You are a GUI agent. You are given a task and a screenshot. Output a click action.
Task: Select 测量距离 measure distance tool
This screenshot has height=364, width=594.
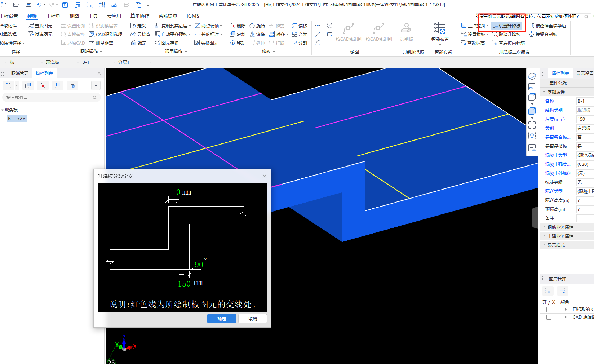[101, 43]
